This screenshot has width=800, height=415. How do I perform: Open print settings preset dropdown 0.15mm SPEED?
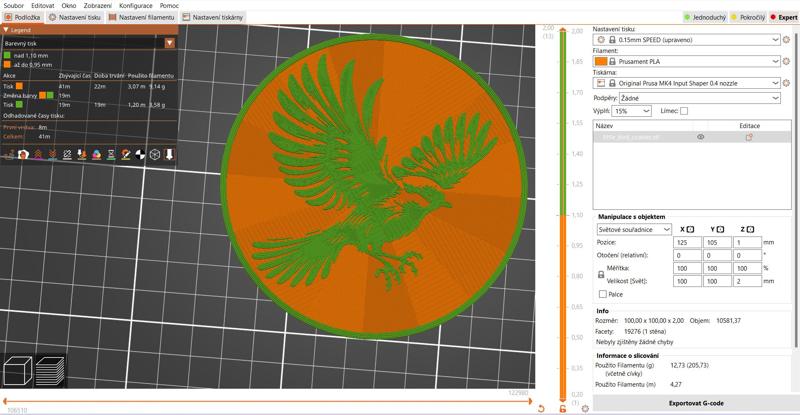pos(686,39)
